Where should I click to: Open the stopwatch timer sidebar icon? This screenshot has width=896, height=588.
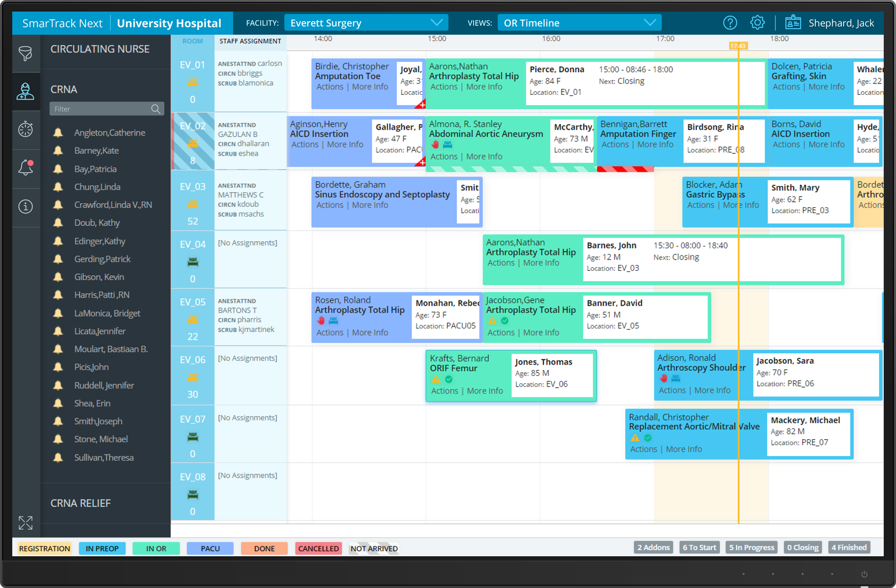(25, 129)
